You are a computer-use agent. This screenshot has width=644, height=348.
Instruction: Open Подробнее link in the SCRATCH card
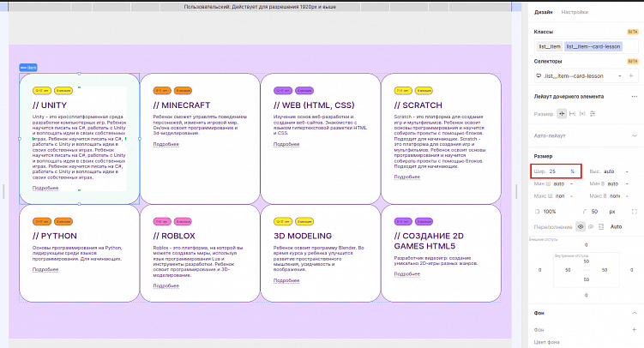[x=407, y=177]
